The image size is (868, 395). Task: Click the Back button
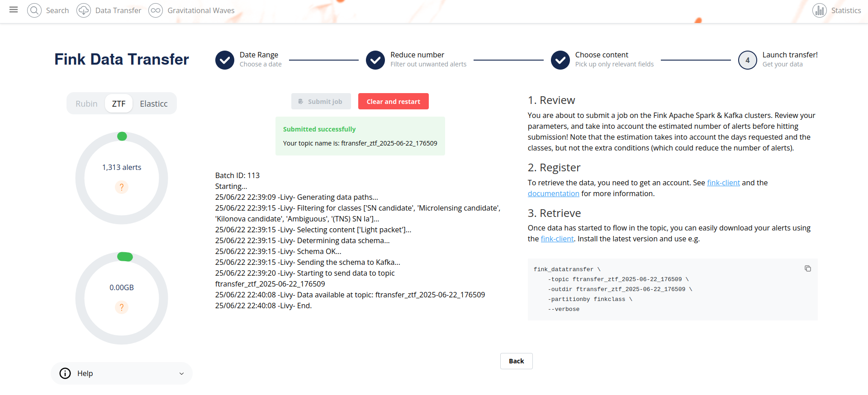(x=517, y=361)
